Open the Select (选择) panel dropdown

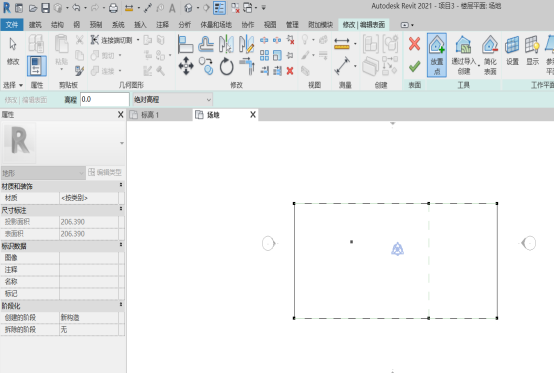(13, 85)
